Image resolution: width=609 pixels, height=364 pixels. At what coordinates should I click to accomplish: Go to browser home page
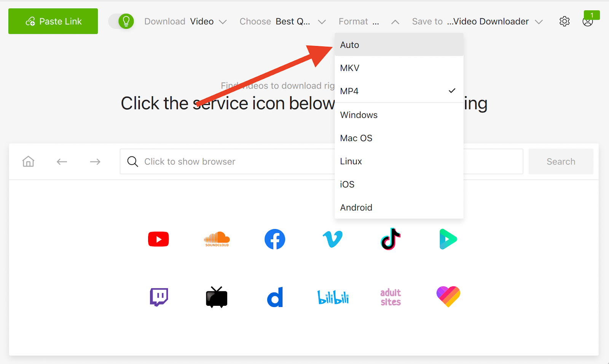[28, 162]
